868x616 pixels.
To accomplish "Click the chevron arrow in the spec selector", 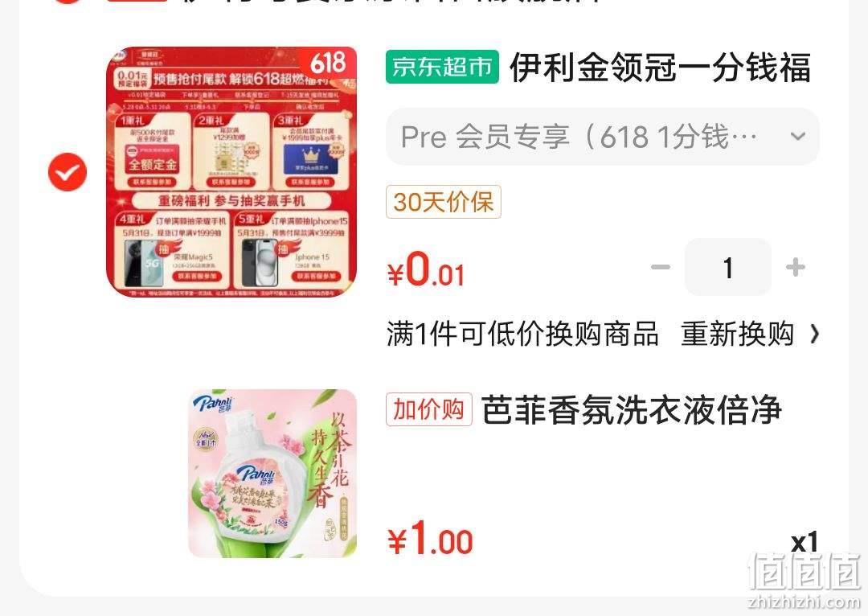I will 798,136.
